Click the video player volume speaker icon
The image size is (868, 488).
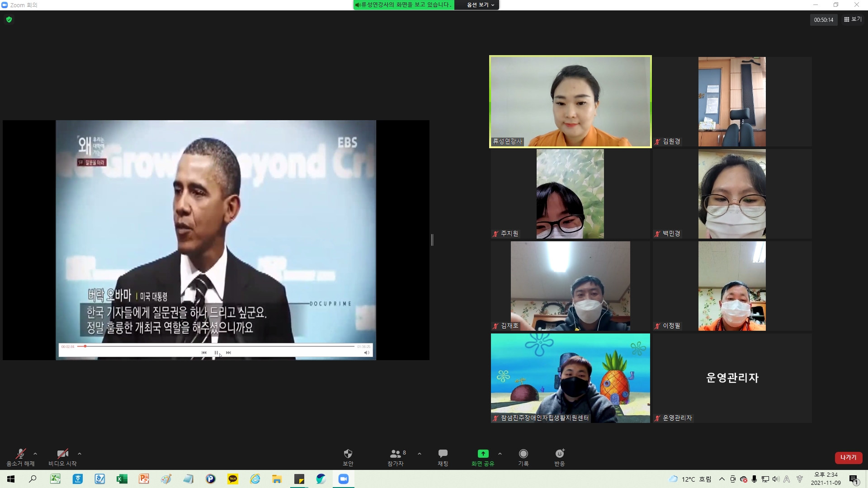point(367,352)
